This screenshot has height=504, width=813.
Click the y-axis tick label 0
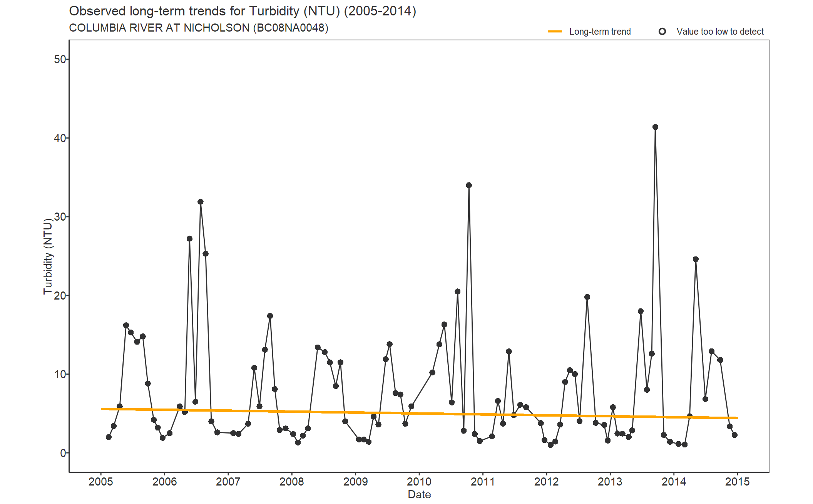[x=63, y=453]
